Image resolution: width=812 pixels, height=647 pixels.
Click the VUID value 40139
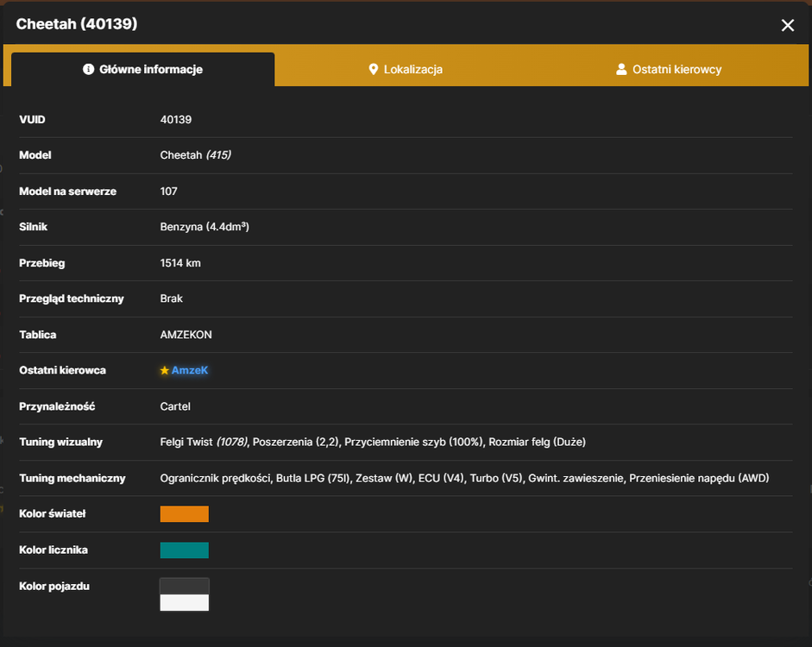tap(175, 120)
